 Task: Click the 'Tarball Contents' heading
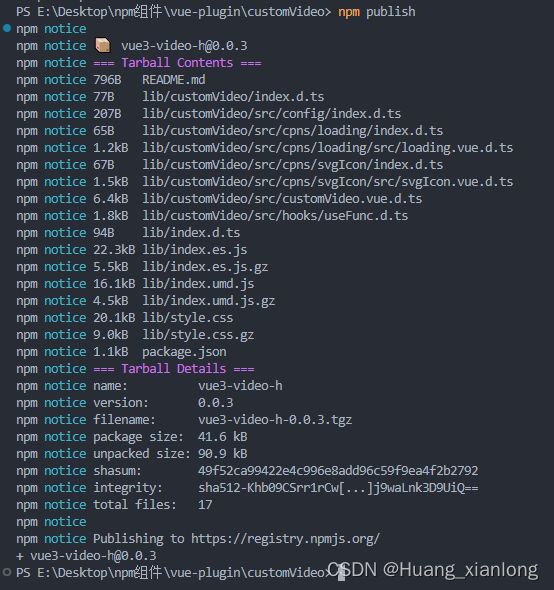(x=177, y=62)
